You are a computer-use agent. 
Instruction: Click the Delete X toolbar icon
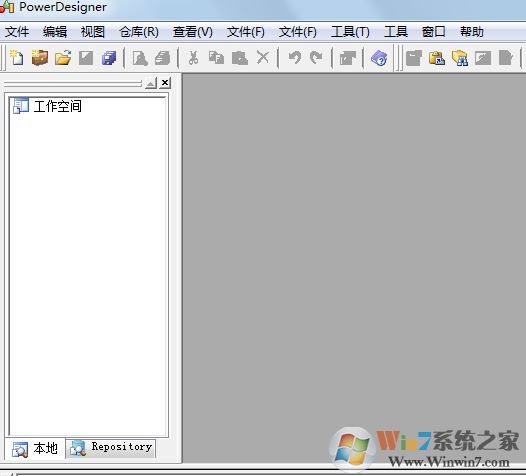[263, 58]
